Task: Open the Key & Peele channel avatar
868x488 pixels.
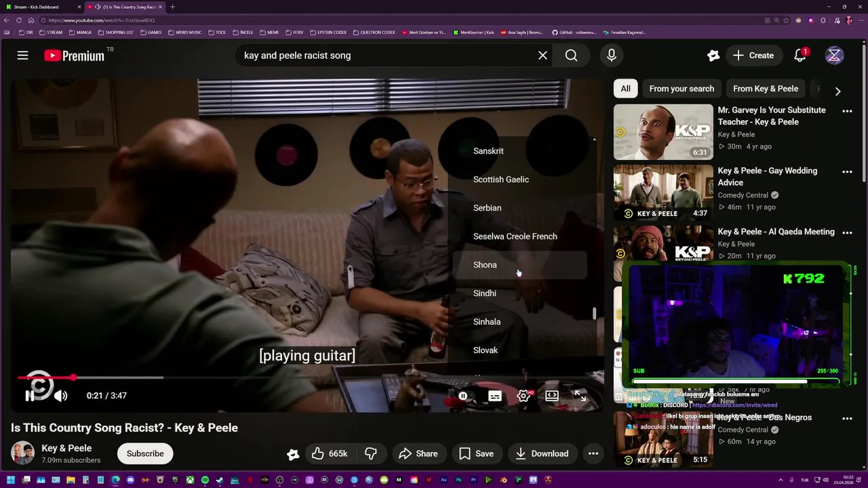Action: click(x=22, y=453)
